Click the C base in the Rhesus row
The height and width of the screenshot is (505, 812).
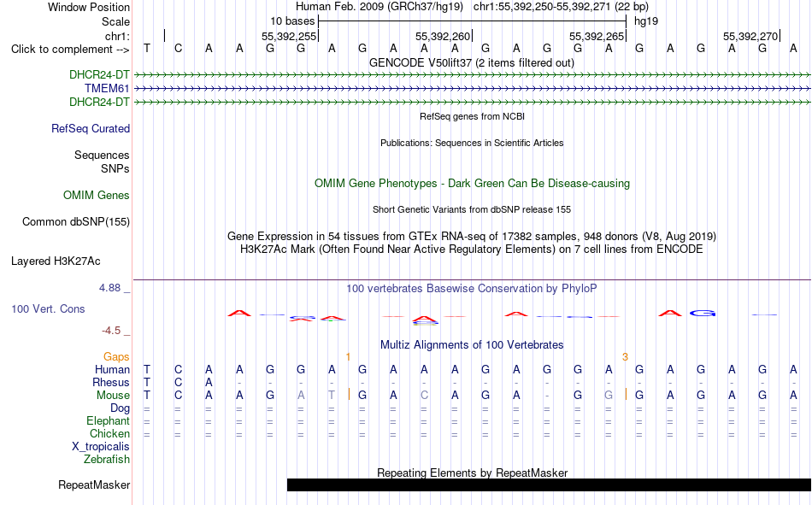tap(178, 382)
